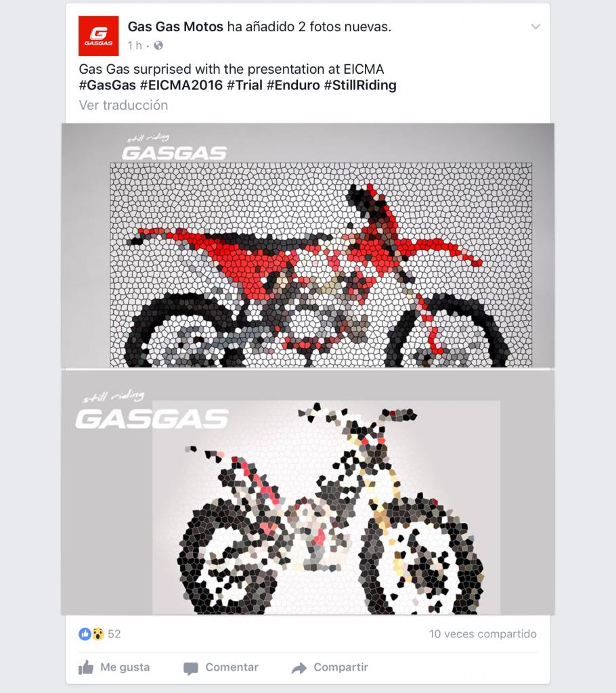The height and width of the screenshot is (693, 616).
Task: Click Ver traducción to translate post
Action: [123, 105]
